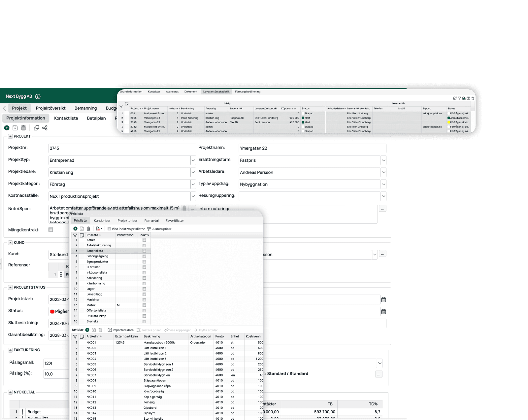Screen dimensions: 528x420
Task: Open the Projektledare dropdown showing Kristian Eng
Action: tap(193, 172)
